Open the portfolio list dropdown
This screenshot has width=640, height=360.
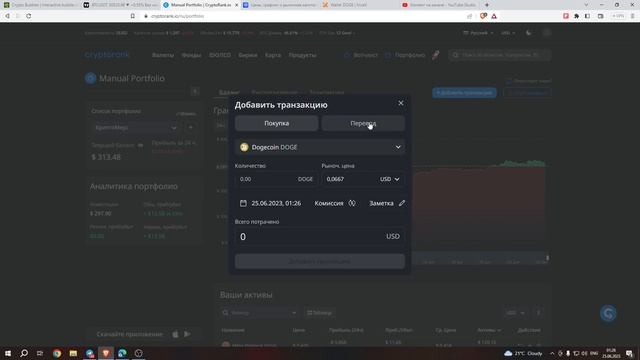(135, 128)
